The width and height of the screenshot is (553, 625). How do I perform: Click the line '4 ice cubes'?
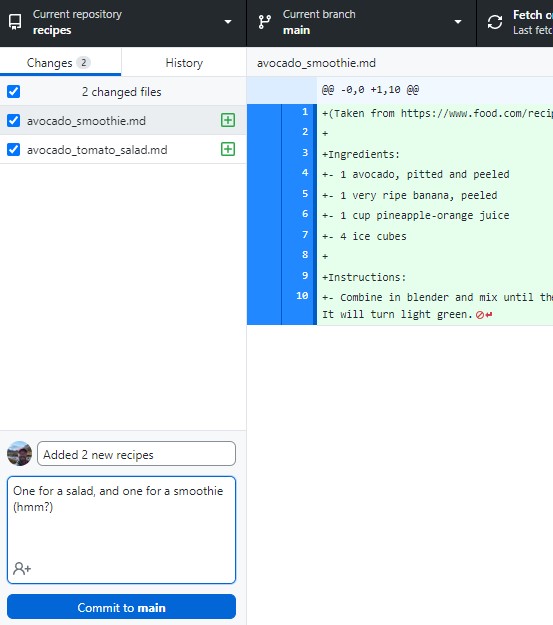tap(373, 236)
